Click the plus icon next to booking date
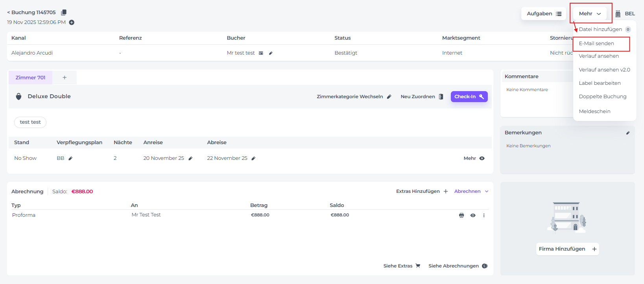644x284 pixels. click(x=72, y=22)
